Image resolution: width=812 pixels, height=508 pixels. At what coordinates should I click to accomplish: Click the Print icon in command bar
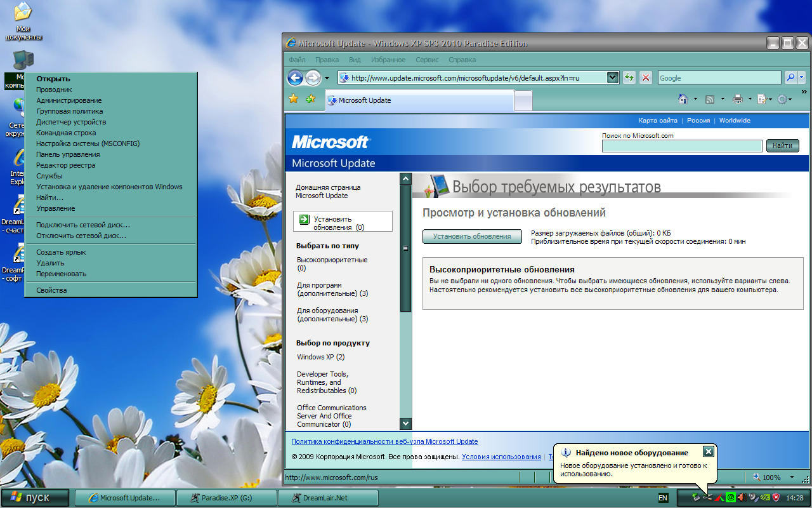[737, 99]
